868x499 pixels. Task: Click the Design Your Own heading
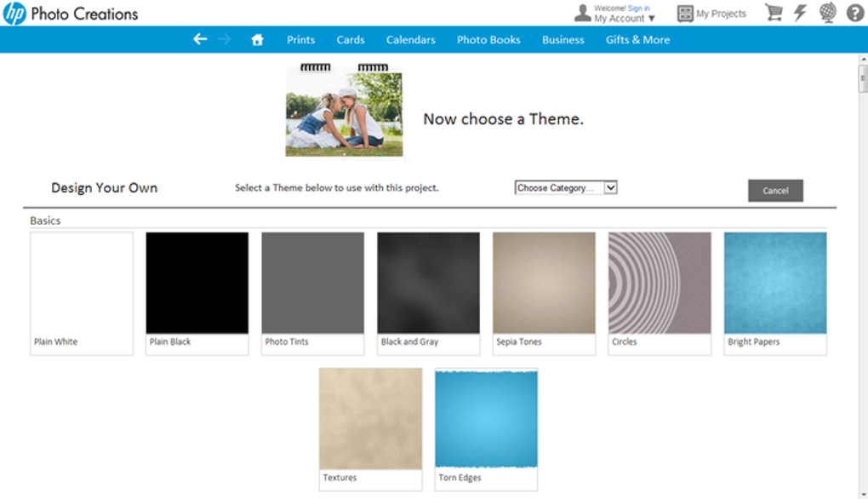[104, 187]
